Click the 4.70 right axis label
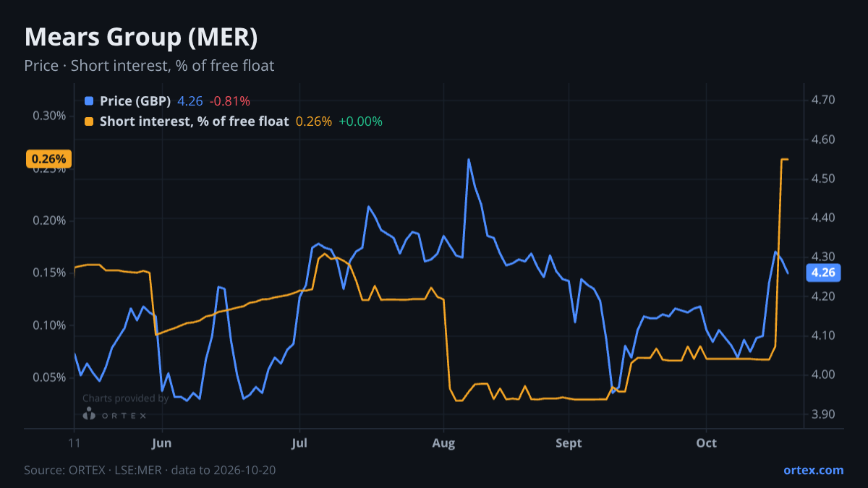Image resolution: width=868 pixels, height=488 pixels. point(824,100)
